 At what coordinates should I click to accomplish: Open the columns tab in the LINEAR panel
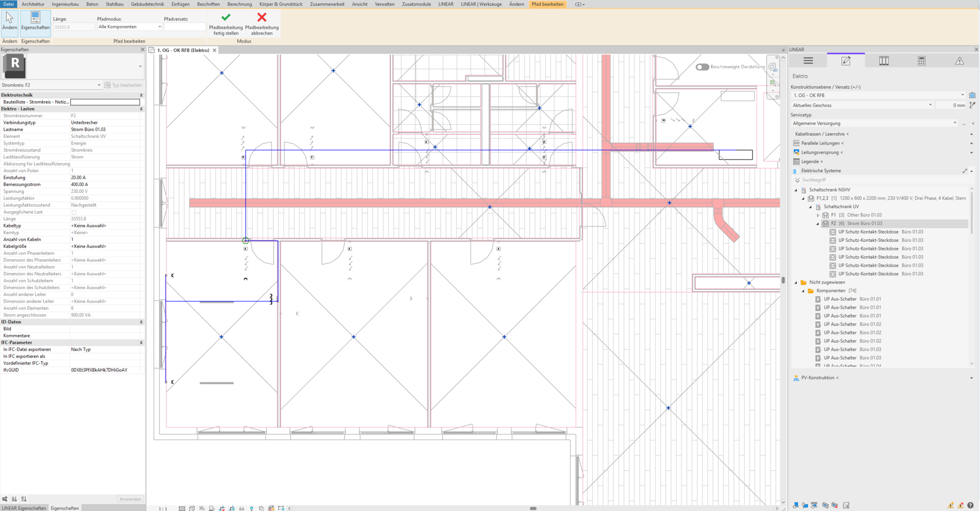pos(884,61)
